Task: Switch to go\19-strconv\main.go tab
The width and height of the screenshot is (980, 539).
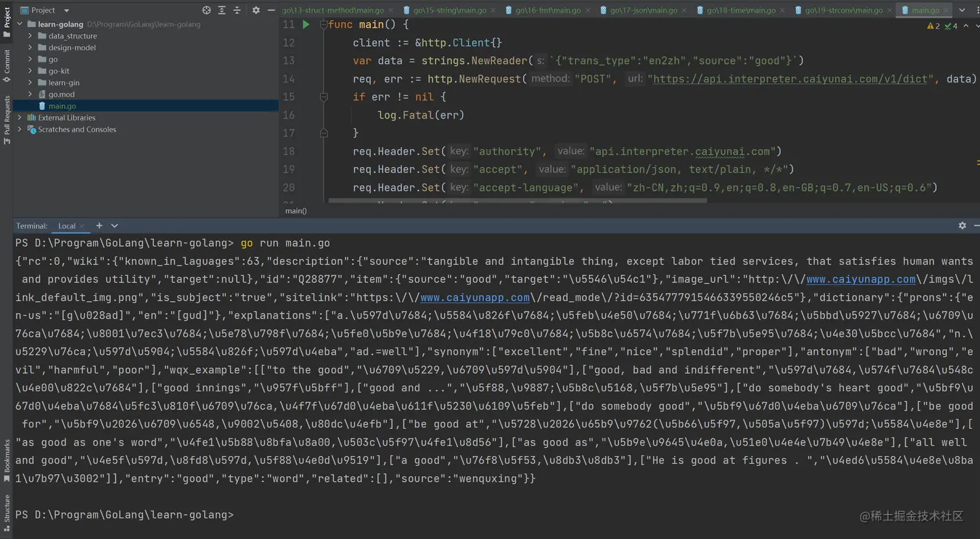Action: coord(844,10)
